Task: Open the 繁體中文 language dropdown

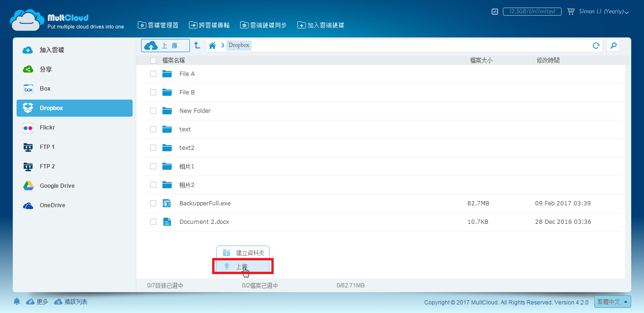Action: coord(613,302)
